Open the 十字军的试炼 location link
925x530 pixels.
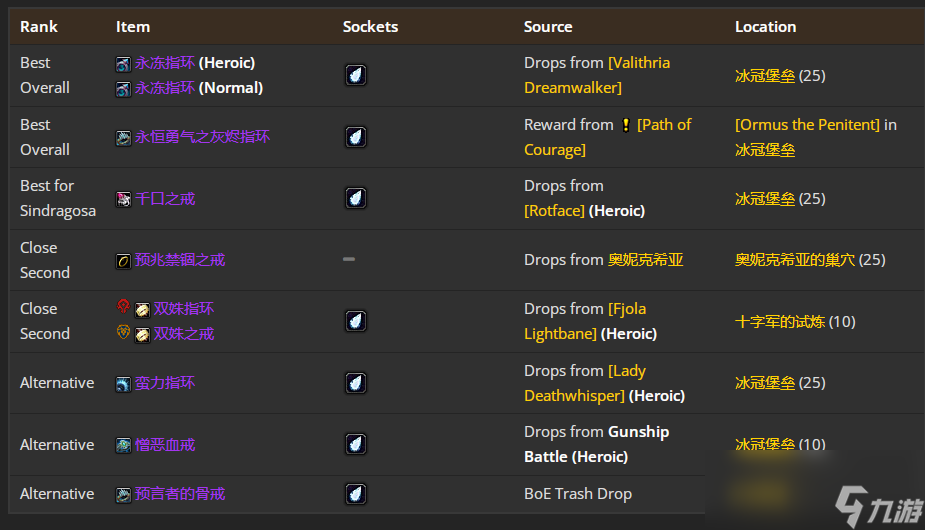[779, 322]
